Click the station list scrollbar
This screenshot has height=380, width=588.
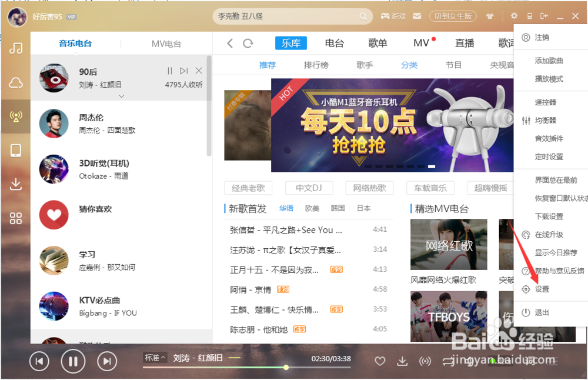[209, 106]
